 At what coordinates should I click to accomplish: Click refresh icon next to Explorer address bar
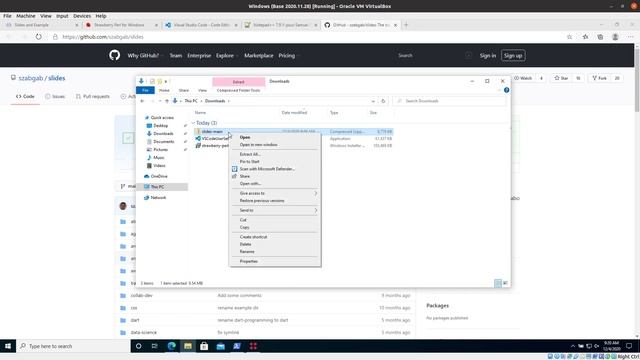(383, 101)
